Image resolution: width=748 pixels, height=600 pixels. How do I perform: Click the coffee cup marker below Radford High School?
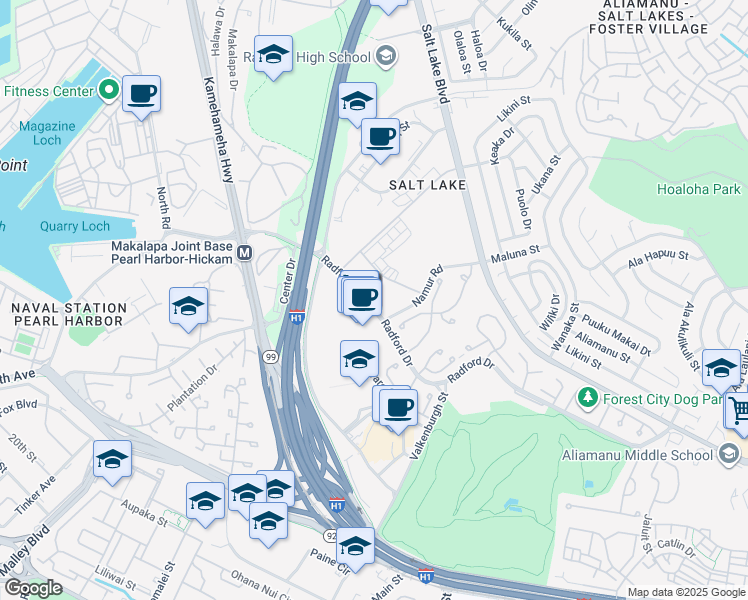tap(380, 140)
